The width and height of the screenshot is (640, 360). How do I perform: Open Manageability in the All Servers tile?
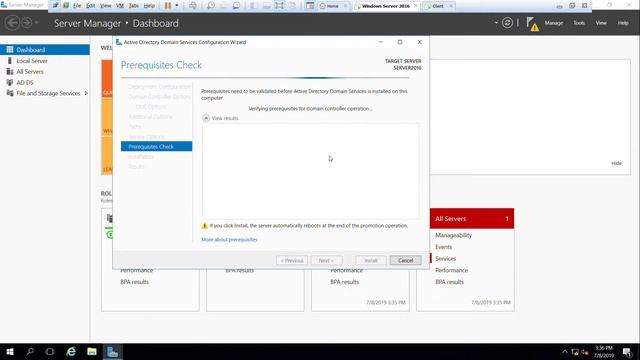[x=453, y=236]
